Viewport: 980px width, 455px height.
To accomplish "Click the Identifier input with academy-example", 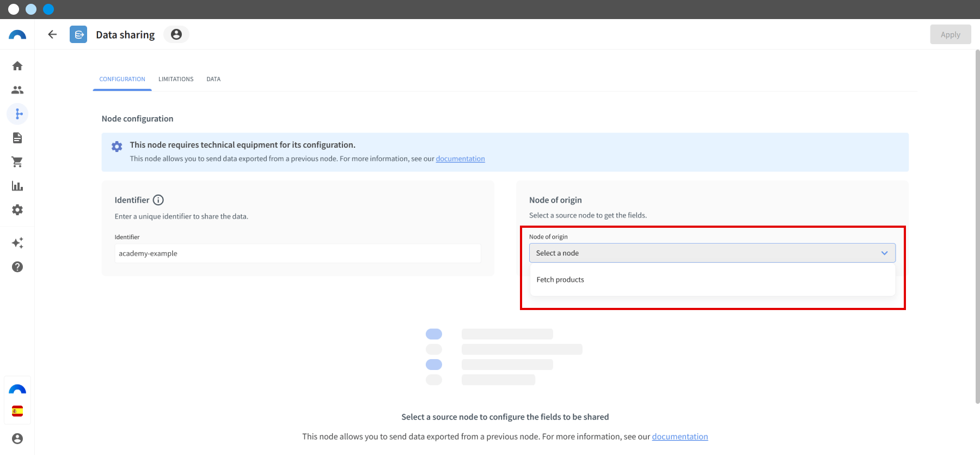I will tap(298, 253).
